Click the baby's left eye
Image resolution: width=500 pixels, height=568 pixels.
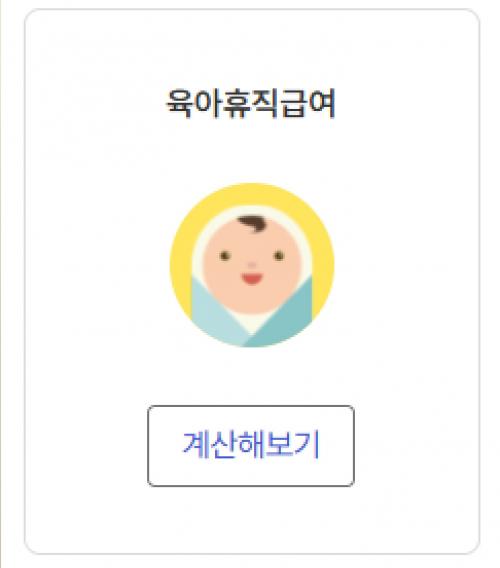[x=225, y=256]
